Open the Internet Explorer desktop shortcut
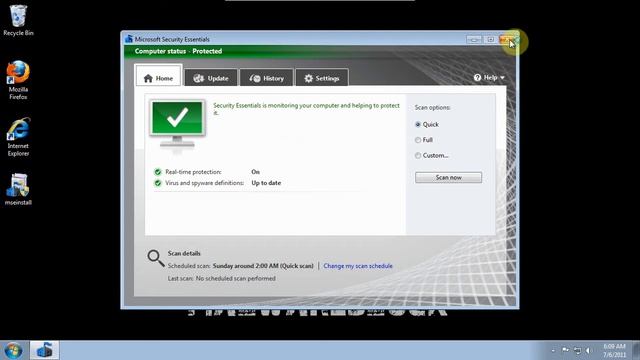 pyautogui.click(x=18, y=137)
